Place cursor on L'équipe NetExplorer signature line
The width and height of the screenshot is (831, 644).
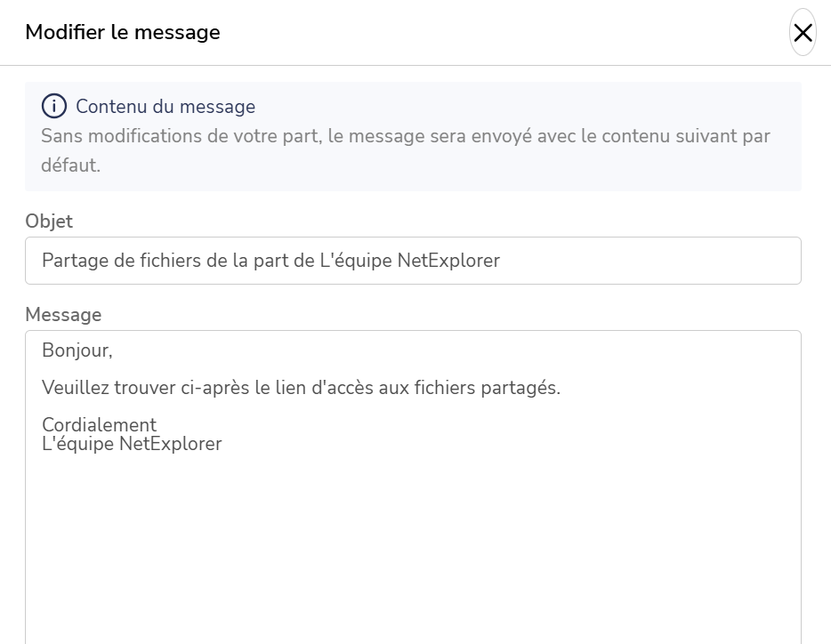[x=132, y=444]
